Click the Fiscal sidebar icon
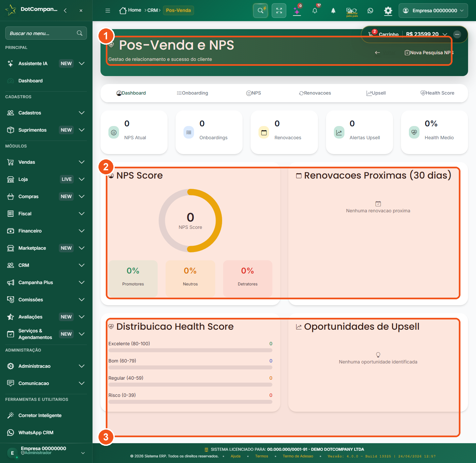 tap(11, 214)
